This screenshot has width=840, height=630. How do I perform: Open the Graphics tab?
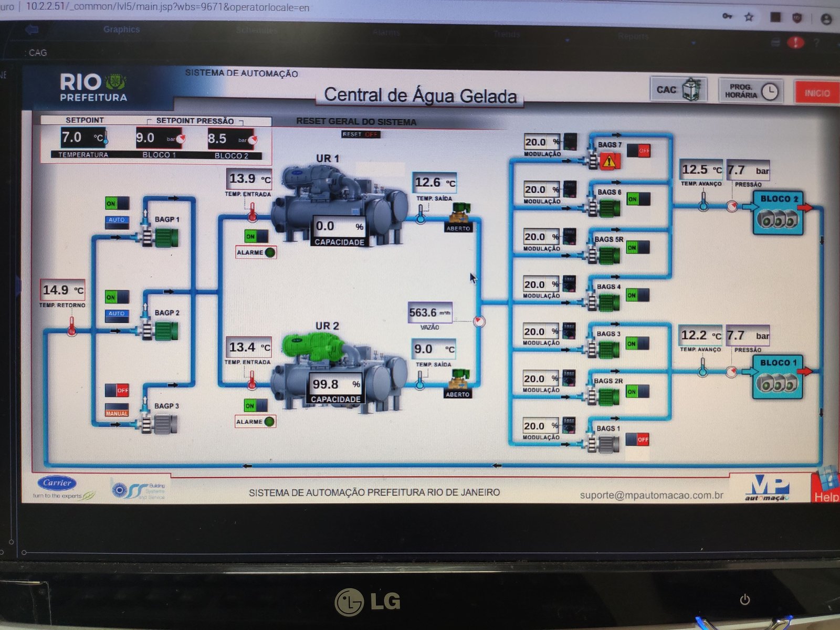pyautogui.click(x=121, y=29)
